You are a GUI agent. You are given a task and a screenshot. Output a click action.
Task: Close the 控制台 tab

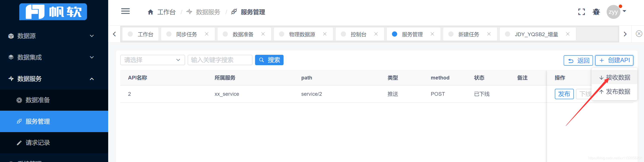pos(376,34)
